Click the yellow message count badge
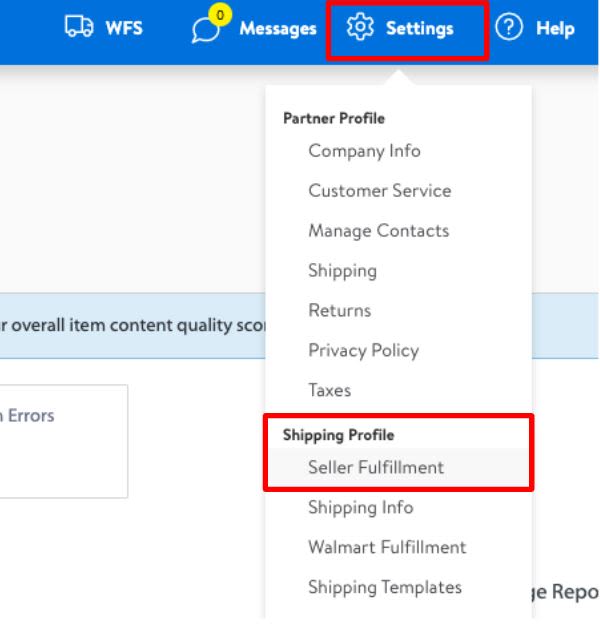The image size is (600, 625). click(x=220, y=15)
